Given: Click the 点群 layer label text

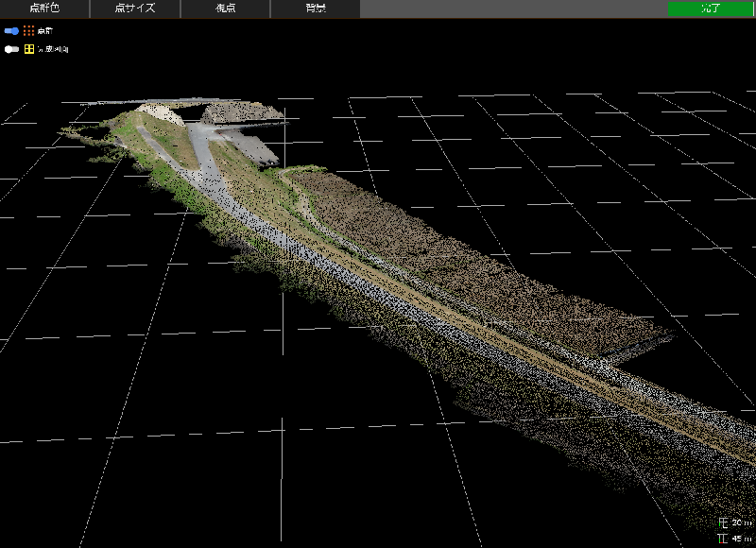Looking at the screenshot, I should click(44, 31).
